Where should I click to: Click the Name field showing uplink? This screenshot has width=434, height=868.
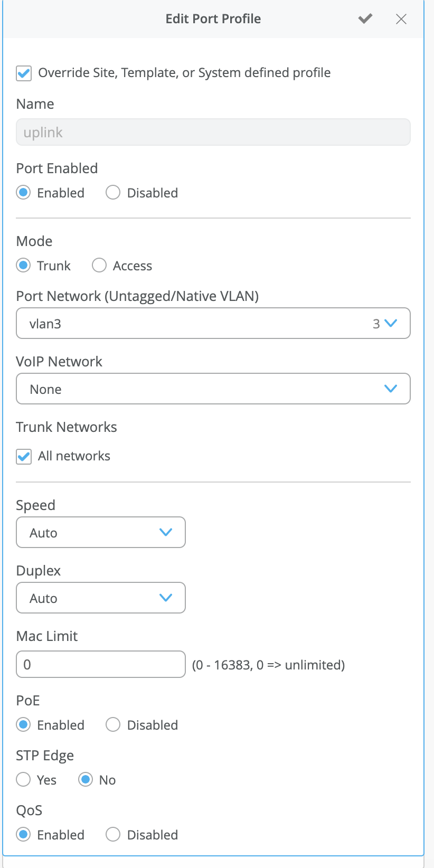point(213,132)
